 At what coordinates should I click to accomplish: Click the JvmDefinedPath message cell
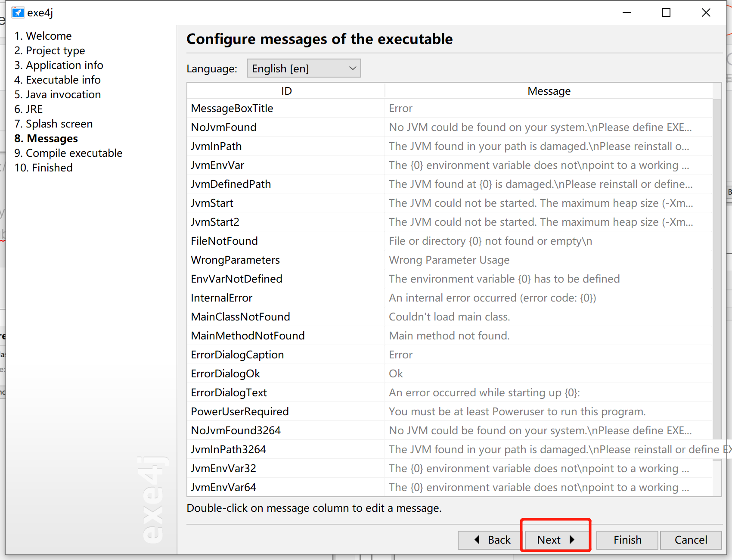[549, 184]
